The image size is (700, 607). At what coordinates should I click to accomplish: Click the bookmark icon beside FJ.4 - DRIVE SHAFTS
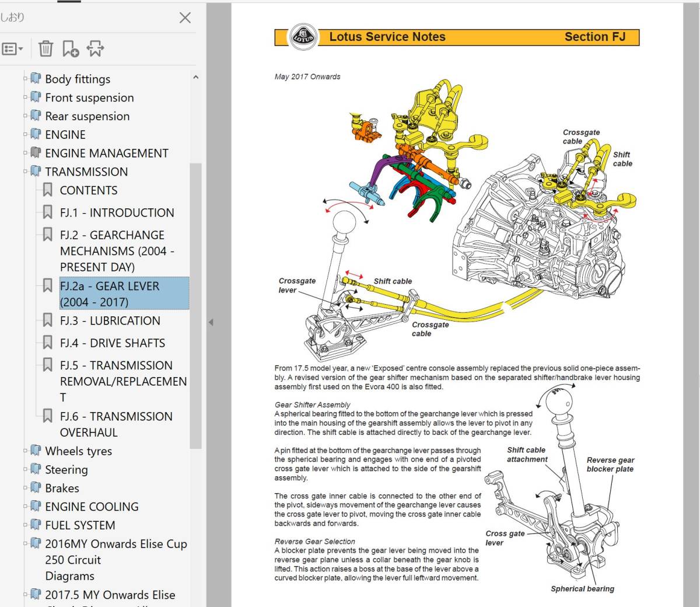[48, 342]
